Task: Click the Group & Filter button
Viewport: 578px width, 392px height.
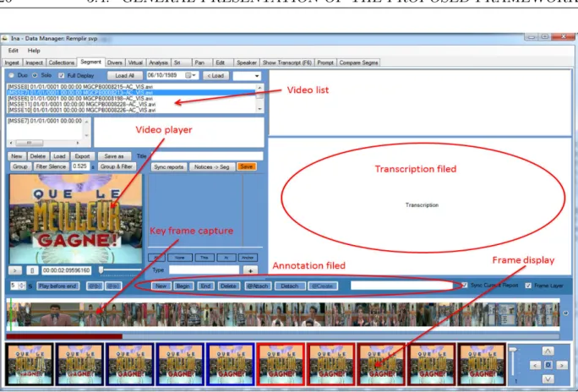Action: click(x=117, y=166)
